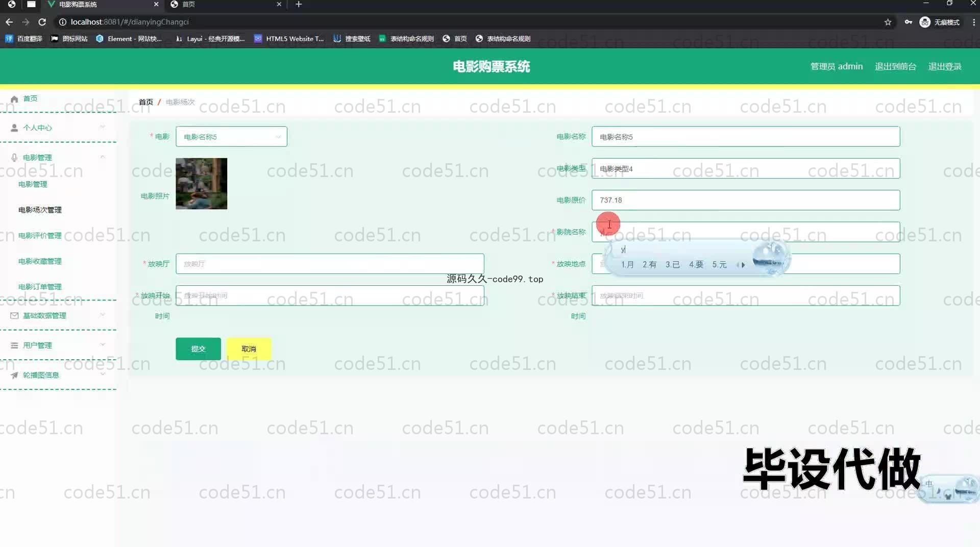Open 搜索壁纸 bookmark
Image resolution: width=980 pixels, height=547 pixels.
pyautogui.click(x=352, y=39)
